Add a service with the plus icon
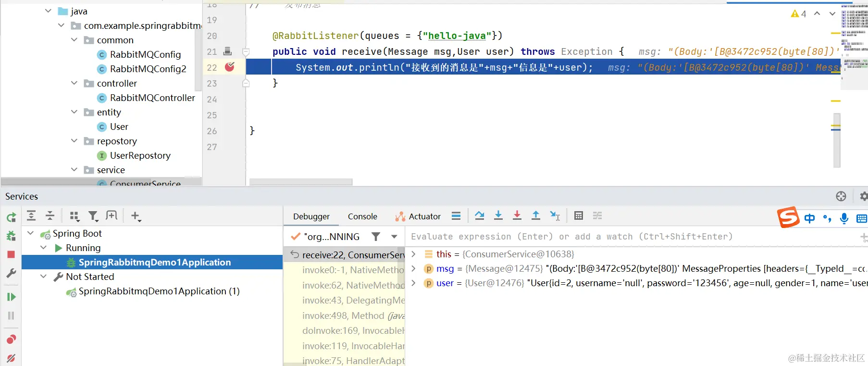The image size is (868, 366). [136, 216]
